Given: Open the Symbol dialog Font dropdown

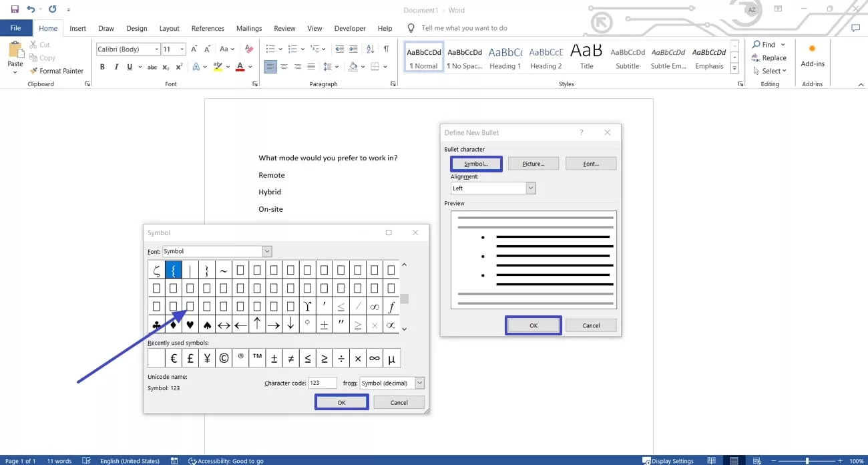Looking at the screenshot, I should 267,252.
